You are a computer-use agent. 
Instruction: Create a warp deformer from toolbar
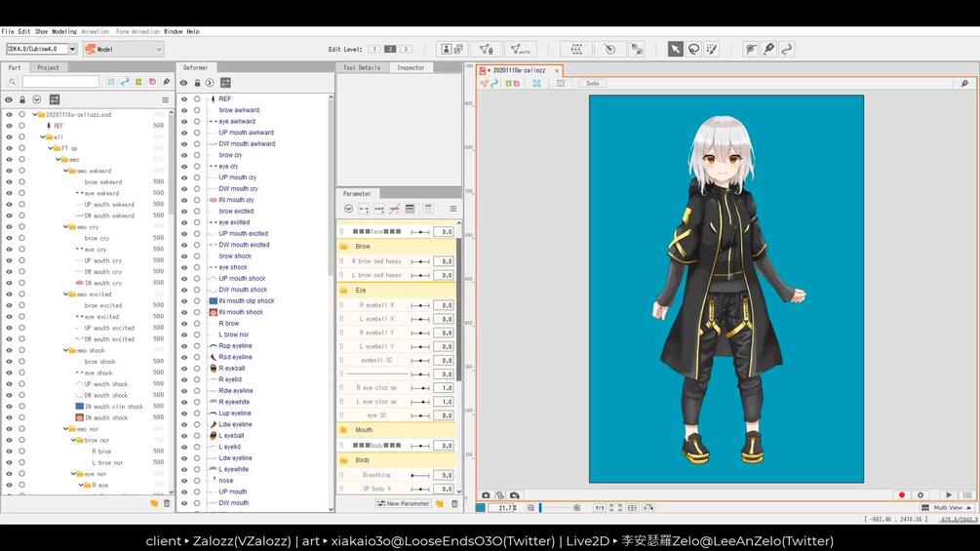coord(576,49)
